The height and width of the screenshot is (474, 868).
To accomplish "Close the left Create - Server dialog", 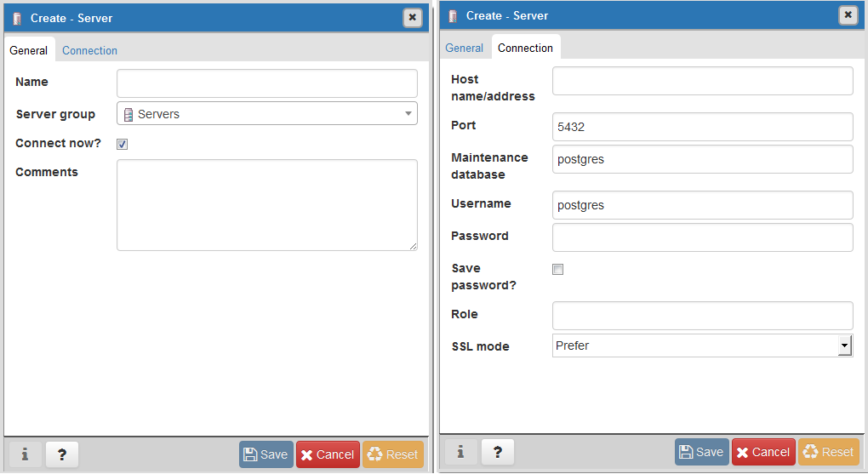I will [413, 18].
